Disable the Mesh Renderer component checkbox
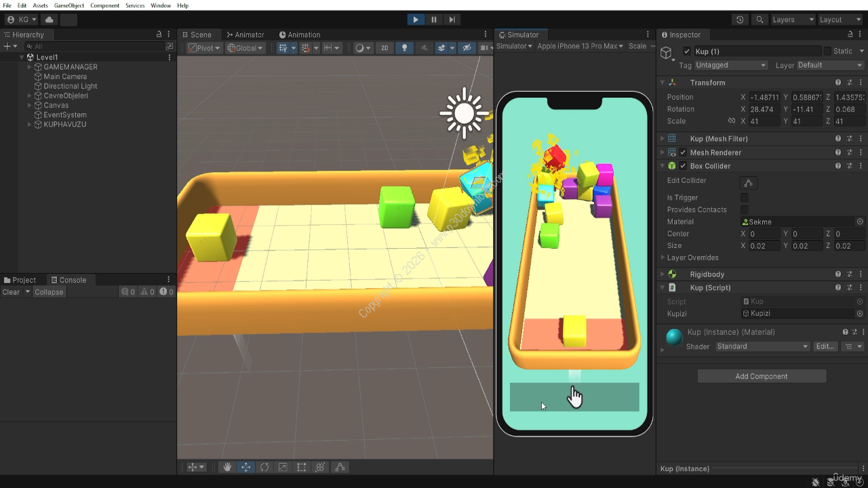 coord(683,152)
